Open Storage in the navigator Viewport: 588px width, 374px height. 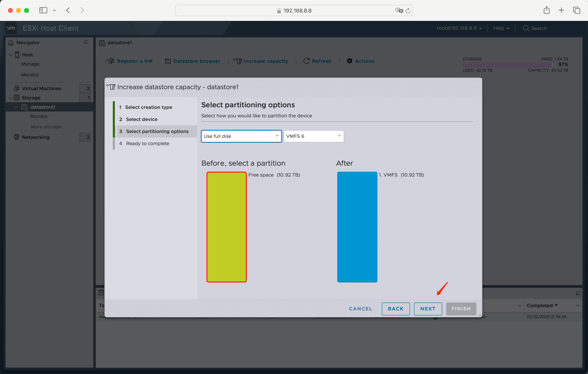pos(31,98)
